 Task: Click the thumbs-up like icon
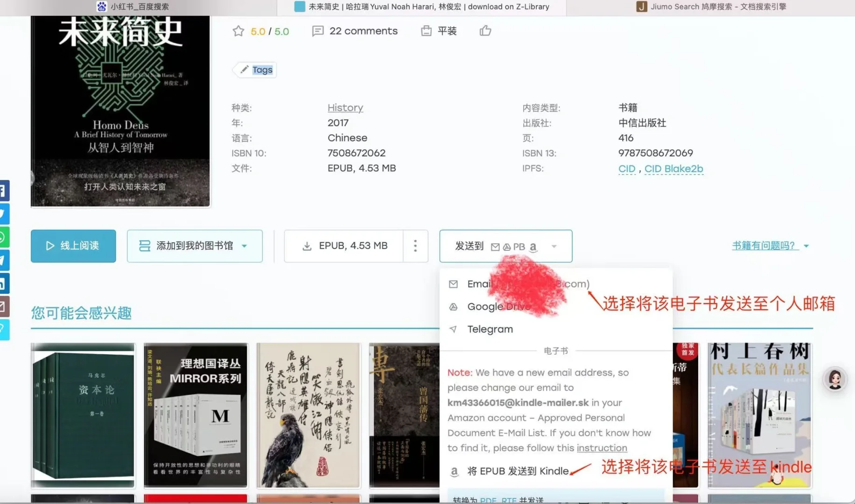[485, 31]
